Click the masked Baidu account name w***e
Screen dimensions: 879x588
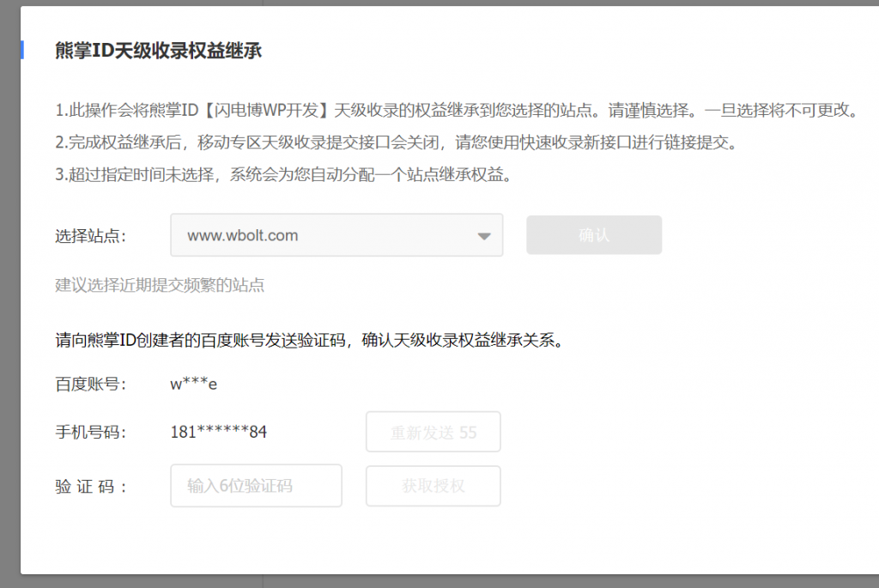193,384
